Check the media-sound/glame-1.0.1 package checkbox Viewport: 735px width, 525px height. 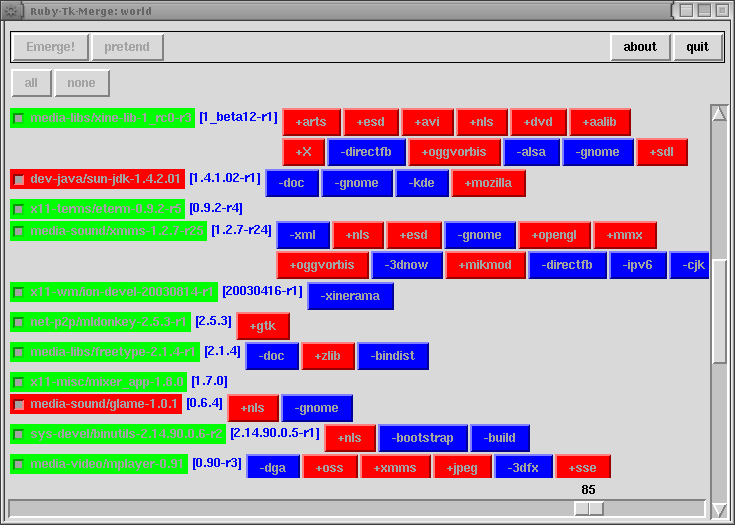19,405
